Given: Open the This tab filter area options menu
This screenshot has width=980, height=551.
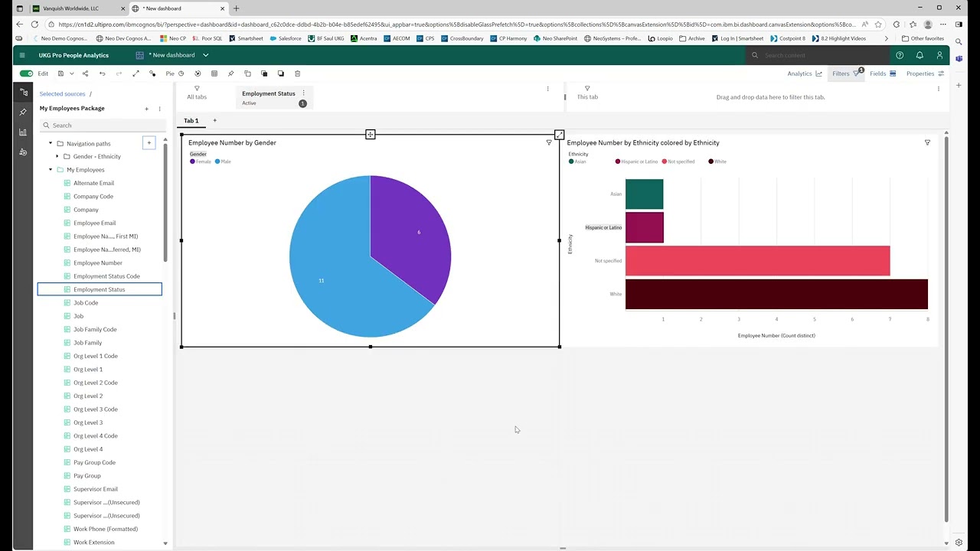Looking at the screenshot, I should (939, 89).
